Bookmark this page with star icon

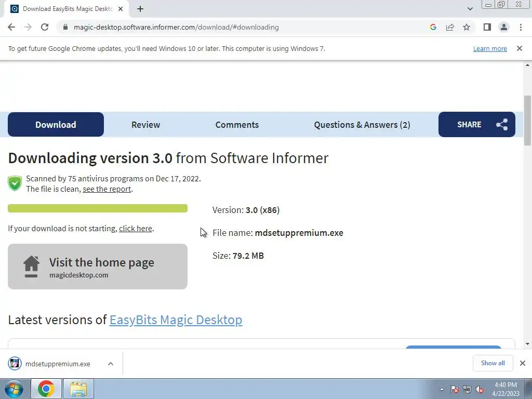pyautogui.click(x=467, y=27)
